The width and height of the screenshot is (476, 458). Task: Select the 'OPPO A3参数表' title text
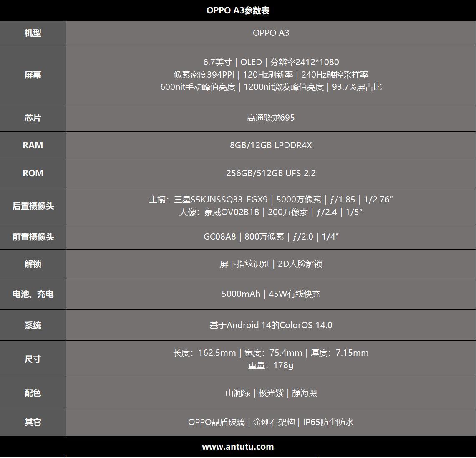click(238, 10)
